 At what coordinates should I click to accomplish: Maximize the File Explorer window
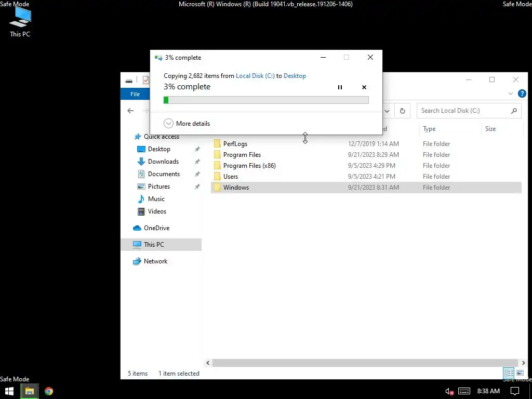492,79
